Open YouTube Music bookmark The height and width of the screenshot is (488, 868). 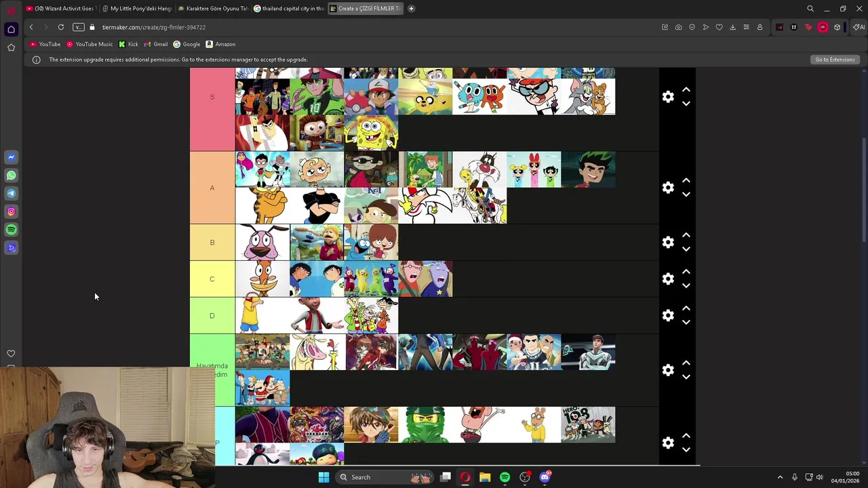(90, 44)
